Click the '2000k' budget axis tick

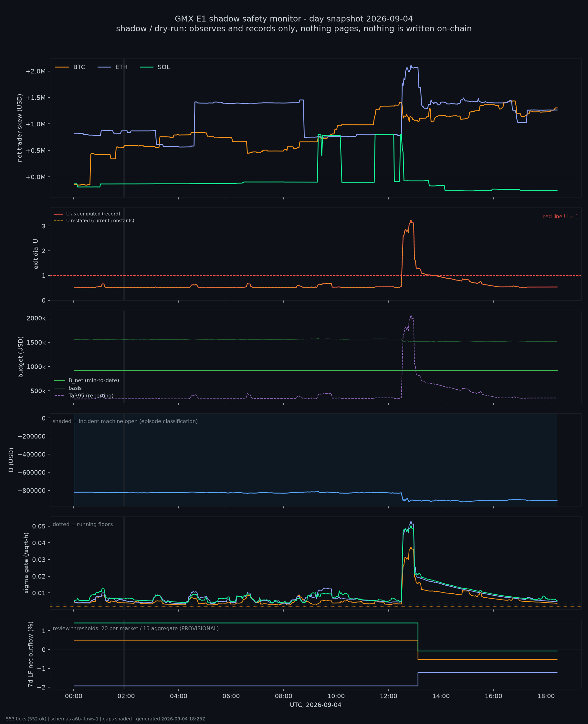click(36, 318)
